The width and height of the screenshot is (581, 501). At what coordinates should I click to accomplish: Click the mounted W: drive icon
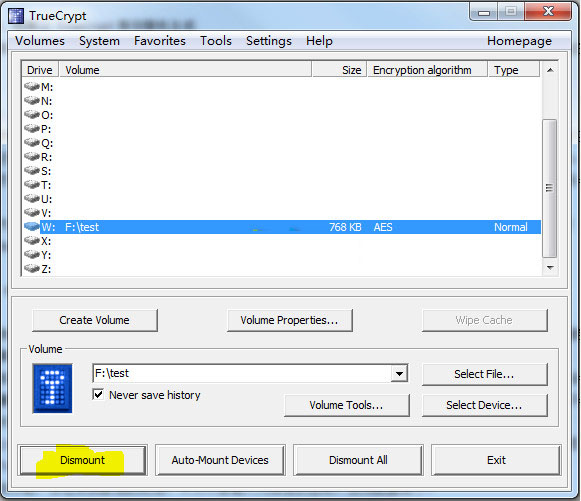click(32, 226)
